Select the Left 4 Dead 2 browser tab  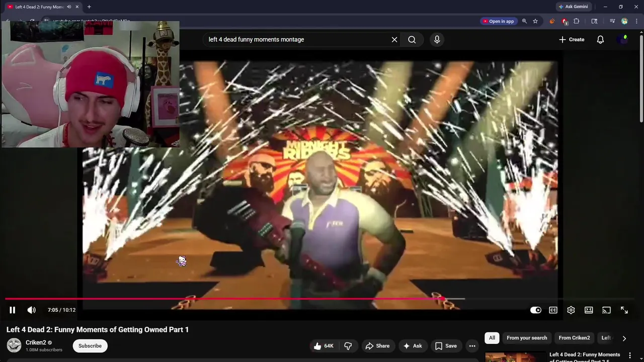coord(39,7)
